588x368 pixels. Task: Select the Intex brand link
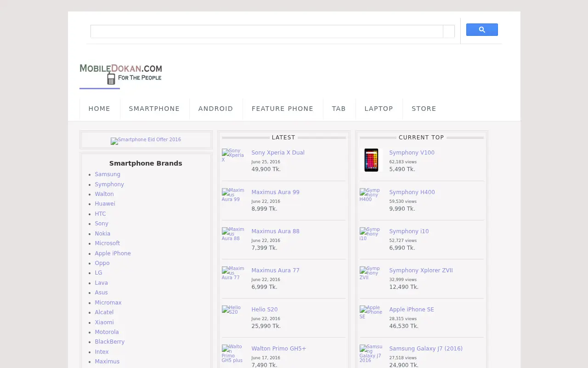[x=102, y=352]
